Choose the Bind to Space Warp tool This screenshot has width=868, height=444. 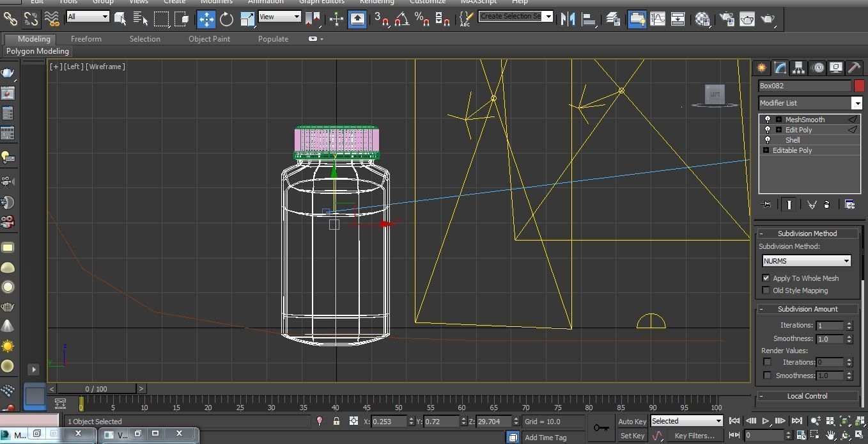click(x=51, y=19)
